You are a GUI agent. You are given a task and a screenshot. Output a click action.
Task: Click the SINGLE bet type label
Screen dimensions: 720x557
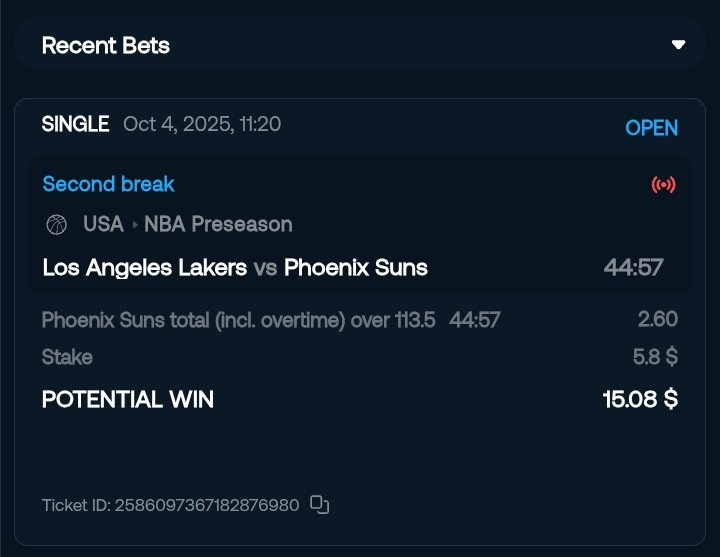tap(75, 124)
